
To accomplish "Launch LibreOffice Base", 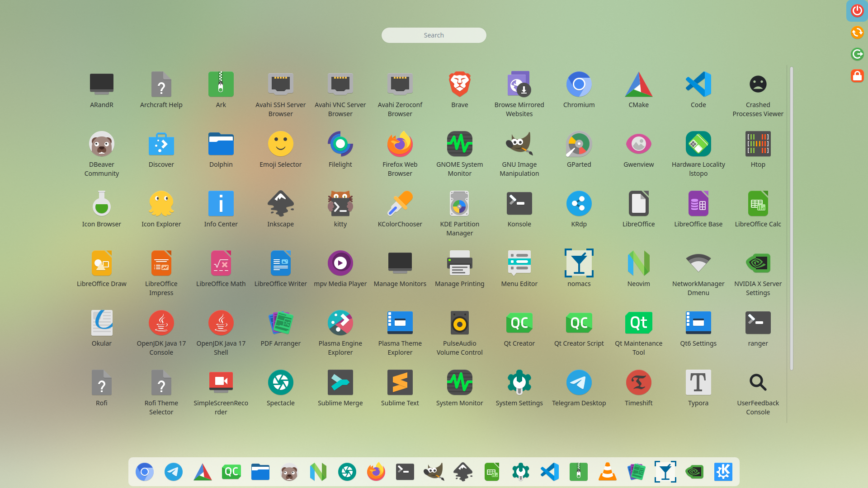I will [x=698, y=210].
